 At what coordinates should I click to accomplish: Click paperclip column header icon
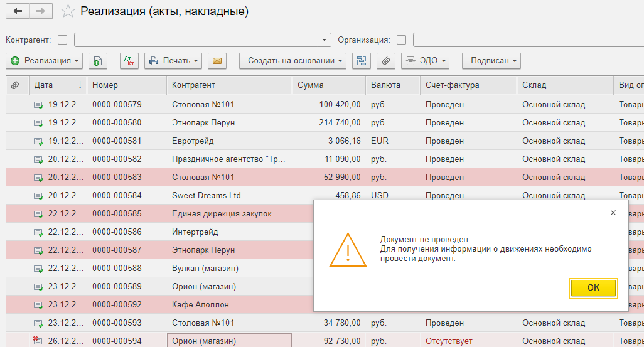pyautogui.click(x=15, y=85)
